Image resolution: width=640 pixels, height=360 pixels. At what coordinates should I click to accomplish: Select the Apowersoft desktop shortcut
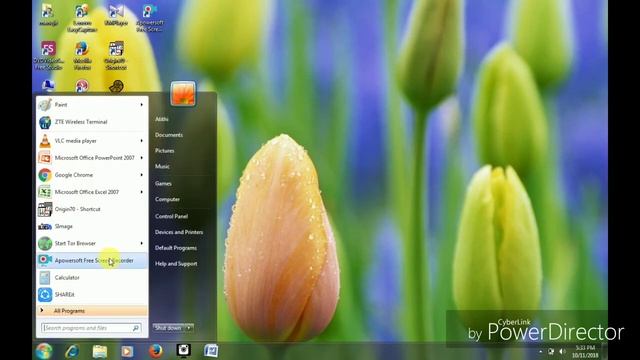(150, 18)
